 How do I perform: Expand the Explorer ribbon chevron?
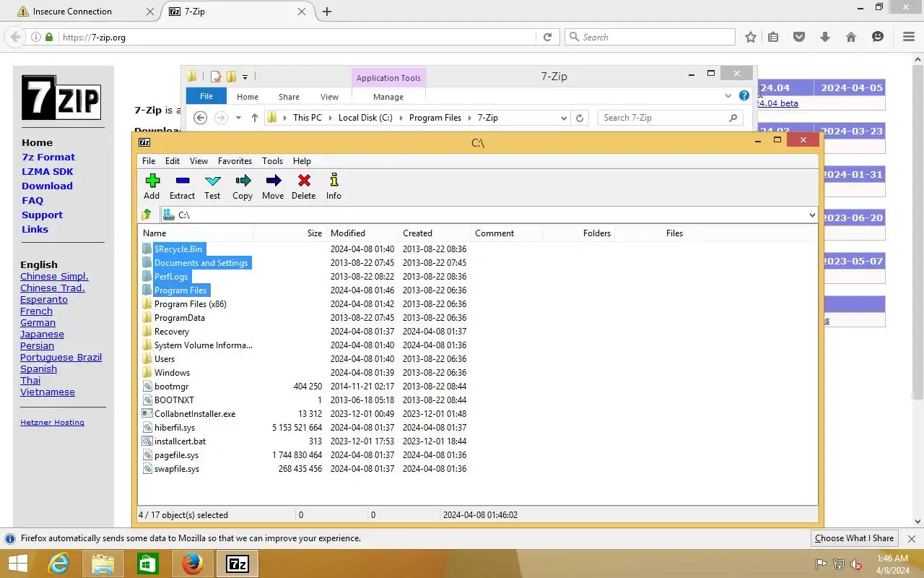(x=728, y=95)
